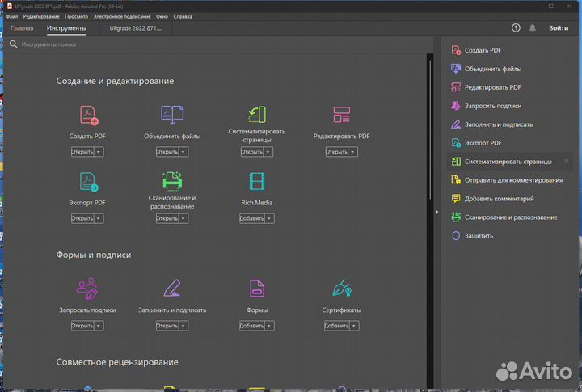Open the Справка menu
Screen dimensions: 582x392
(183, 16)
